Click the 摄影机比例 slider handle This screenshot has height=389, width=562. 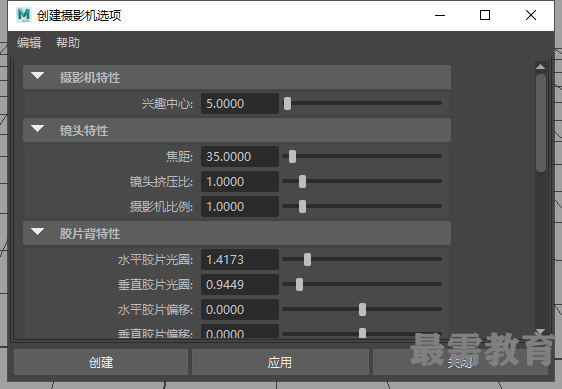point(303,207)
